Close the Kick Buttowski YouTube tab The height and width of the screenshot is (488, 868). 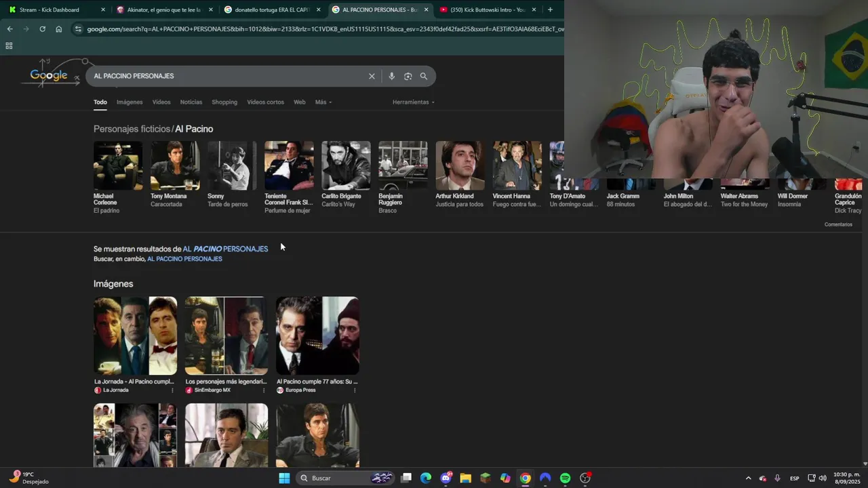[x=534, y=9]
